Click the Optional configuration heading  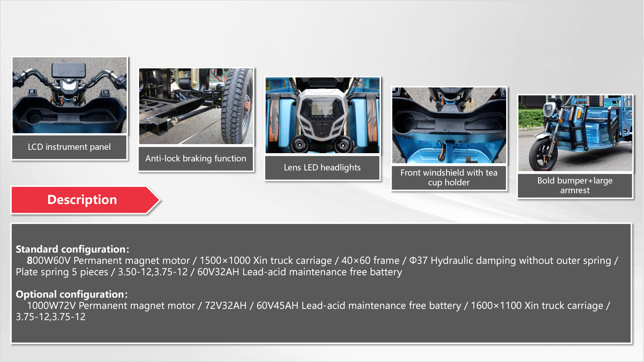coord(71,294)
